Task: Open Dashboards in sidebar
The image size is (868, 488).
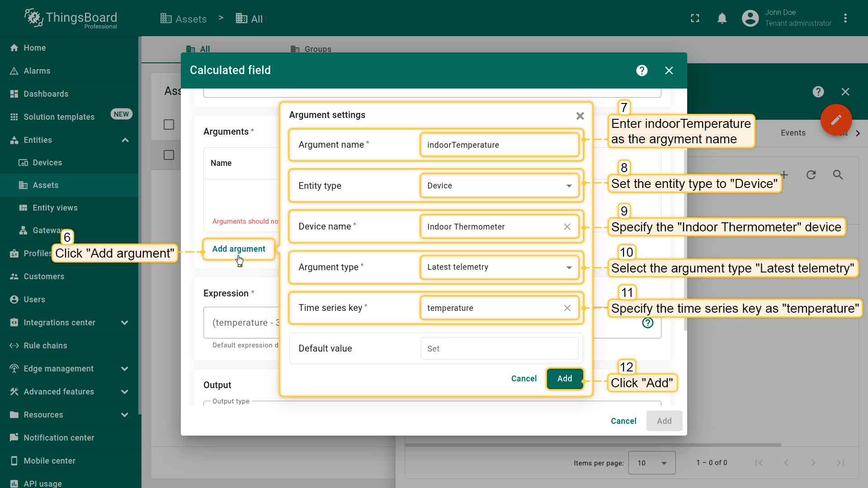Action: [x=46, y=94]
